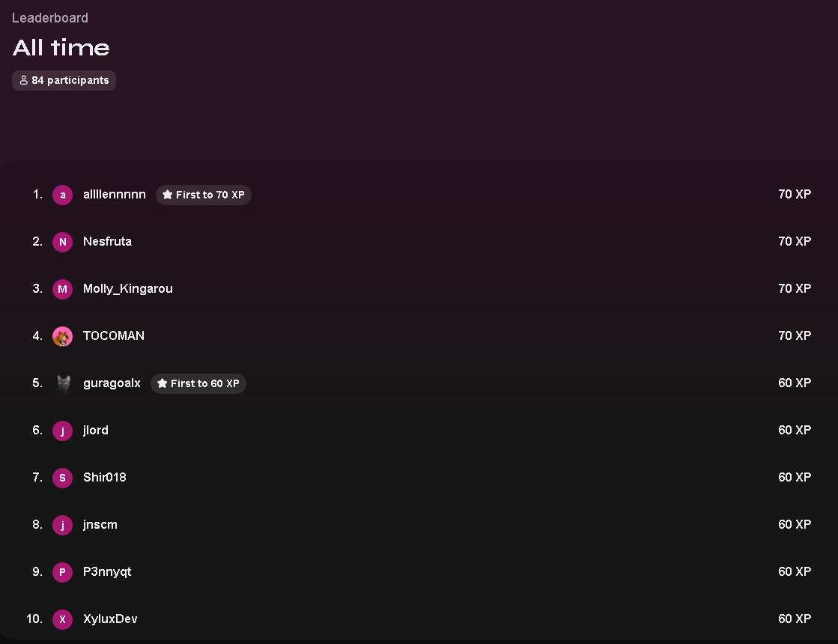Click jnscm's avatar icon
Image resolution: width=838 pixels, height=644 pixels.
(x=62, y=525)
